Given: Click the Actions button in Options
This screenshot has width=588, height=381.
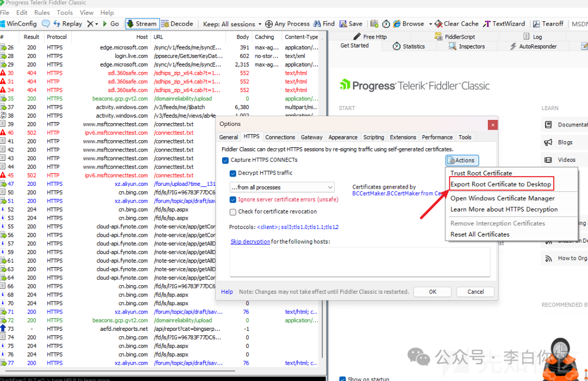Looking at the screenshot, I should pos(462,160).
